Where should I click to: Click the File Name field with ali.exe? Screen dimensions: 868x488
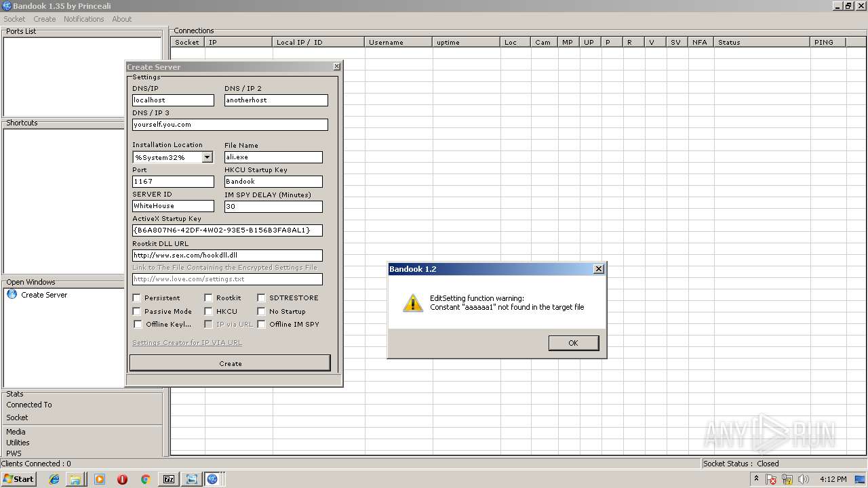click(273, 157)
